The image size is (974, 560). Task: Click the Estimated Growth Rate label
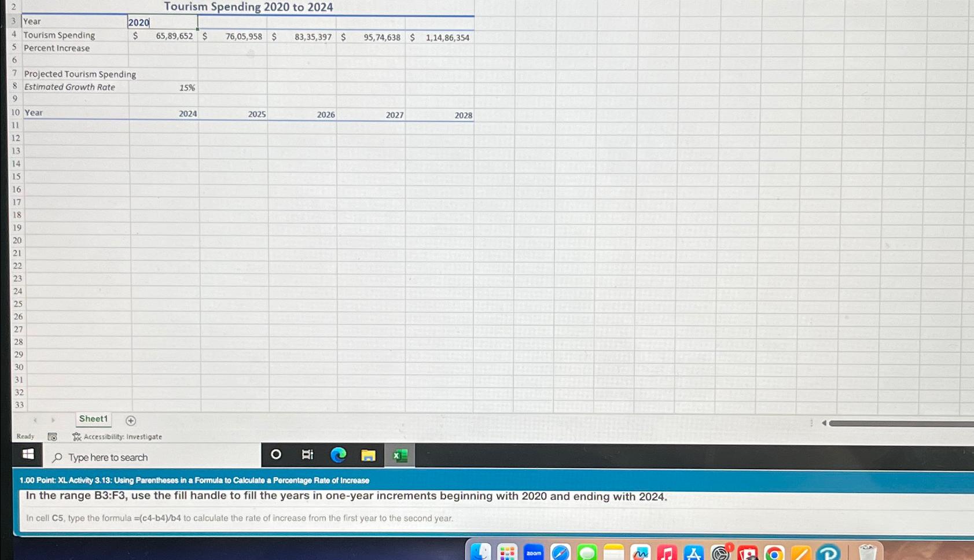(x=69, y=87)
